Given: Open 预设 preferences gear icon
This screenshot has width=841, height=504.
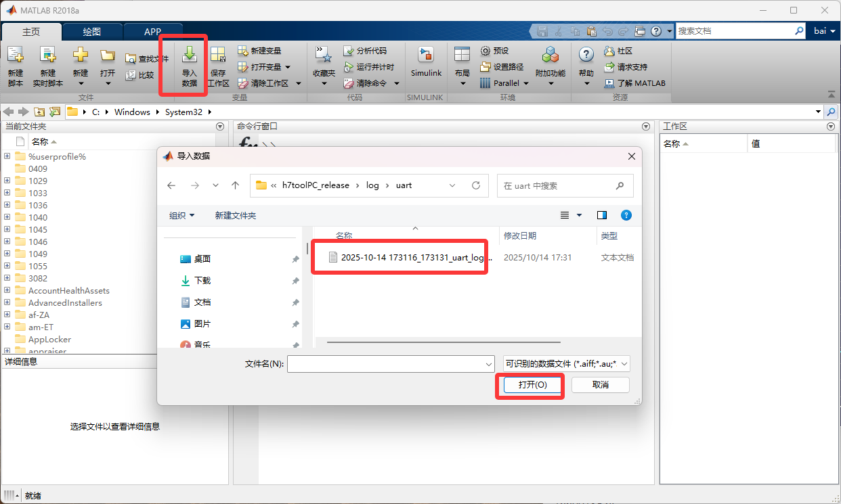Looking at the screenshot, I should pos(486,51).
